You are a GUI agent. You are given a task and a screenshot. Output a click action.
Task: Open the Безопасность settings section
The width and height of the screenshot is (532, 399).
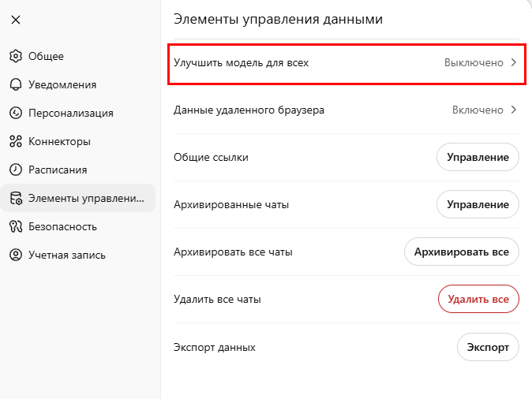click(62, 226)
